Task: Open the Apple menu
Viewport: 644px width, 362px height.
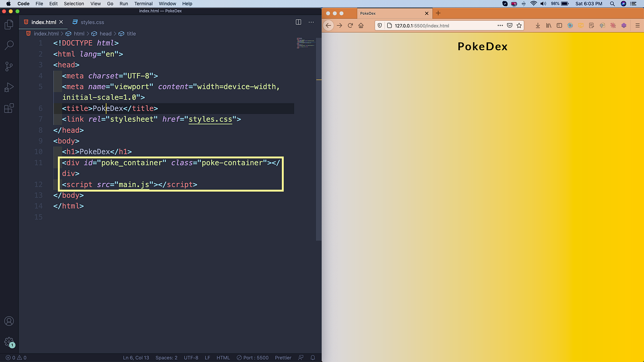Action: (8, 4)
